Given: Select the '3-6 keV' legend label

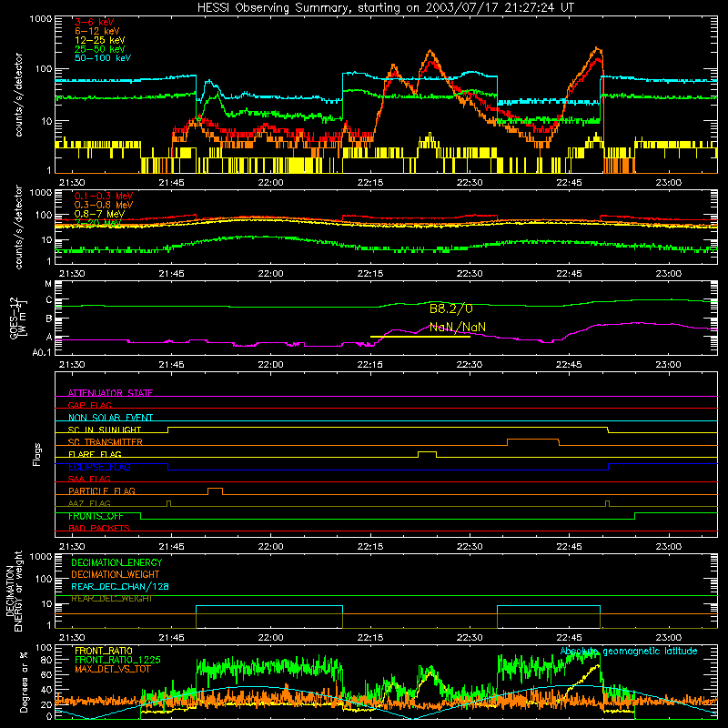Looking at the screenshot, I should coord(94,22).
